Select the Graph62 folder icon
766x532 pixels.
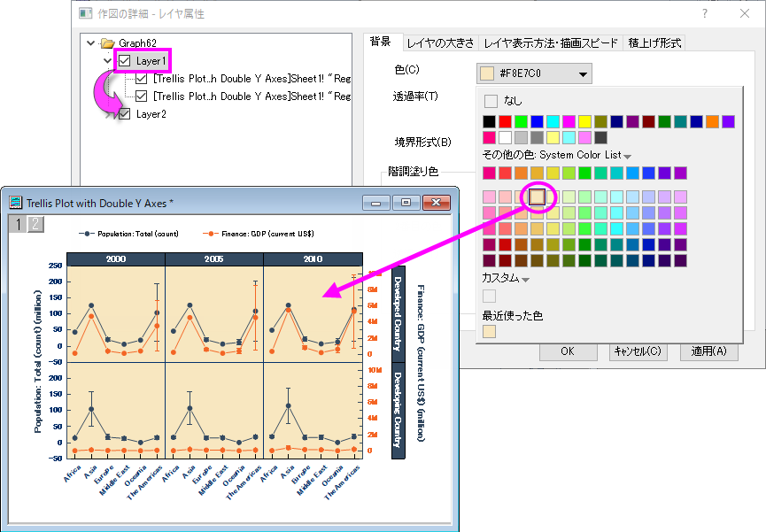[107, 43]
